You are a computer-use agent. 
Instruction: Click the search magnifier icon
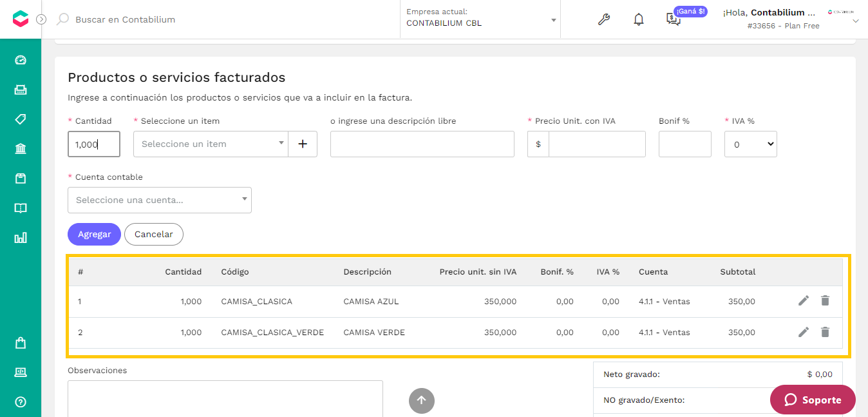pyautogui.click(x=62, y=19)
